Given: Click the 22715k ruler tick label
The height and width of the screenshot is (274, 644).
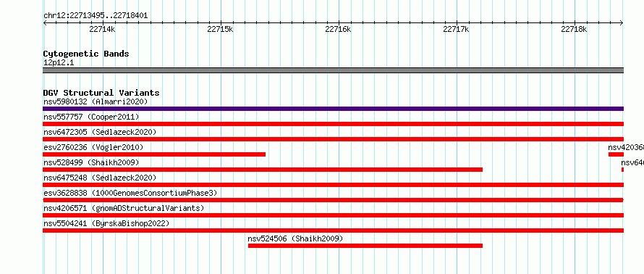Looking at the screenshot, I should pyautogui.click(x=221, y=29).
